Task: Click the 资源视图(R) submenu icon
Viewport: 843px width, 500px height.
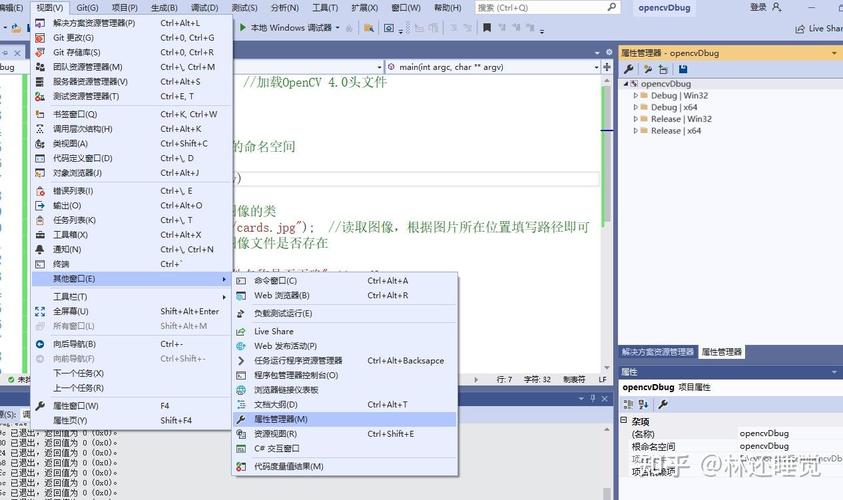Action: [x=241, y=434]
